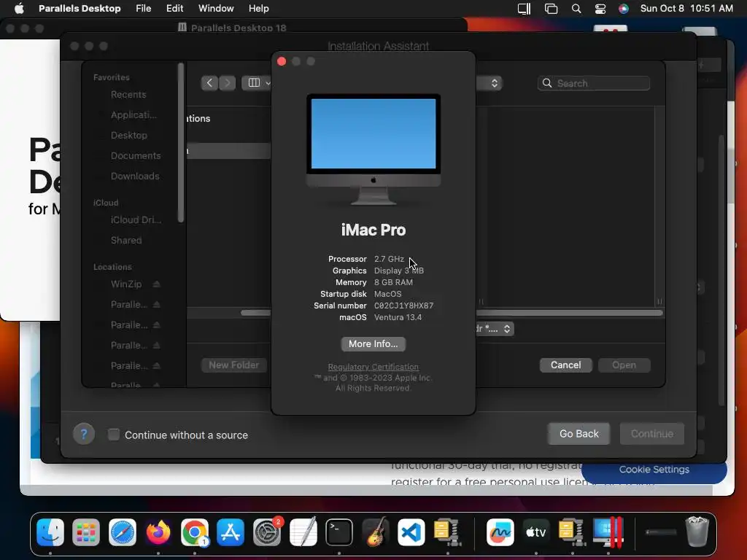
Task: Open the App Store dock icon
Action: 231,532
